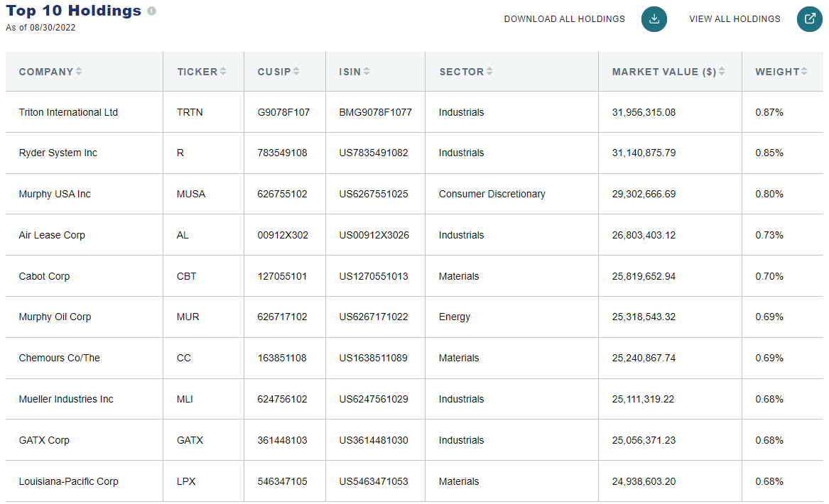
Task: Click the DOWNLOAD ALL HOLDINGS link text
Action: coord(564,19)
